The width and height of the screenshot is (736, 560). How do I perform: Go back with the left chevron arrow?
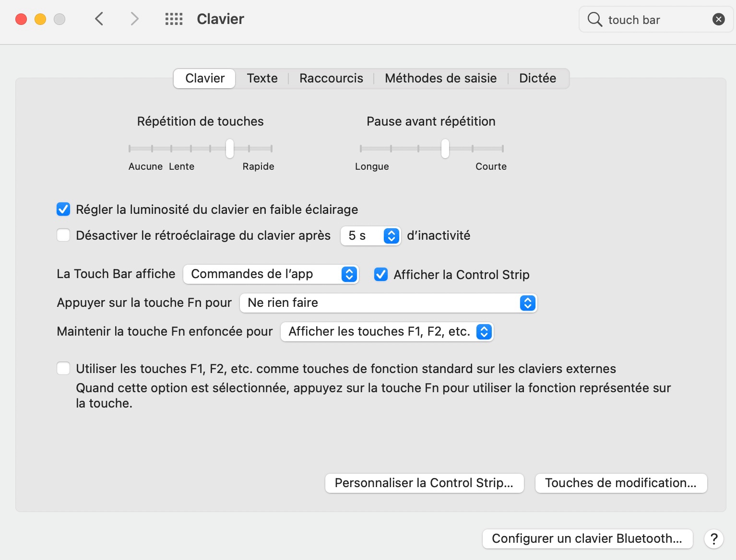coord(99,19)
